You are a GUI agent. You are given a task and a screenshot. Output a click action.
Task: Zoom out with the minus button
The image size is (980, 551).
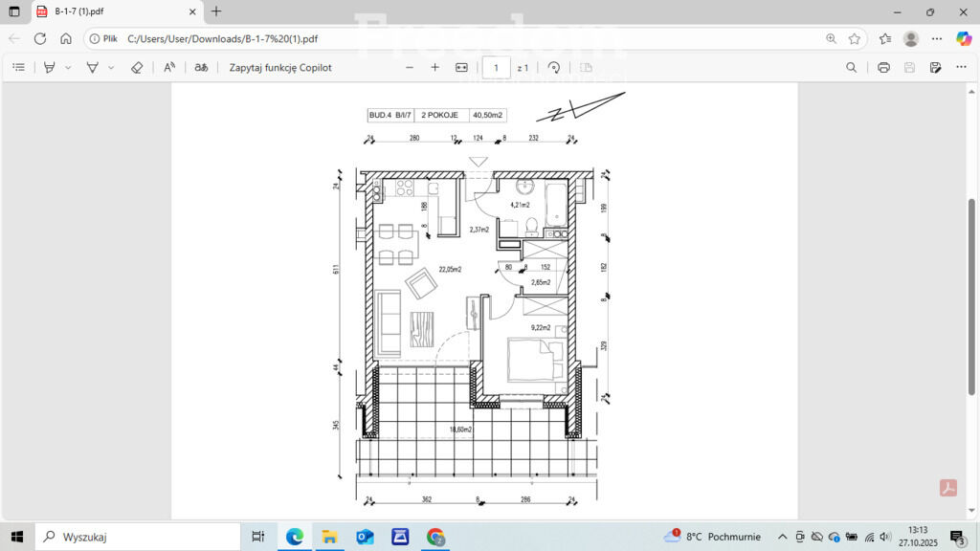pyautogui.click(x=410, y=68)
